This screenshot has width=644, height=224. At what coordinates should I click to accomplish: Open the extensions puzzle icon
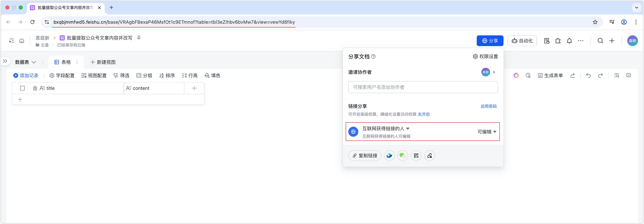(558, 41)
